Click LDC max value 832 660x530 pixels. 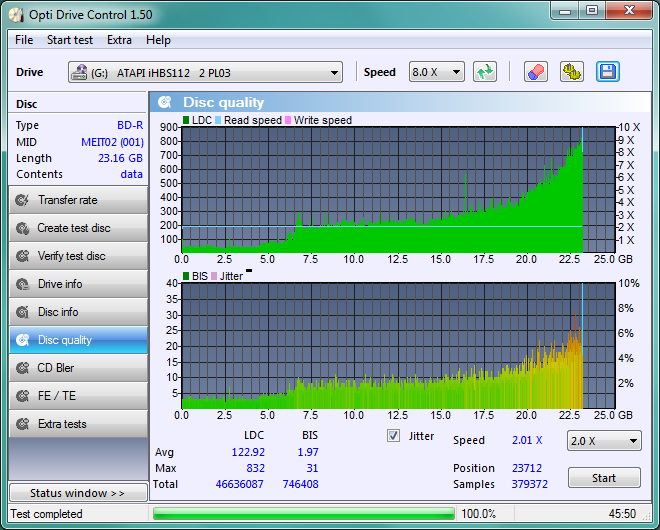pyautogui.click(x=255, y=468)
